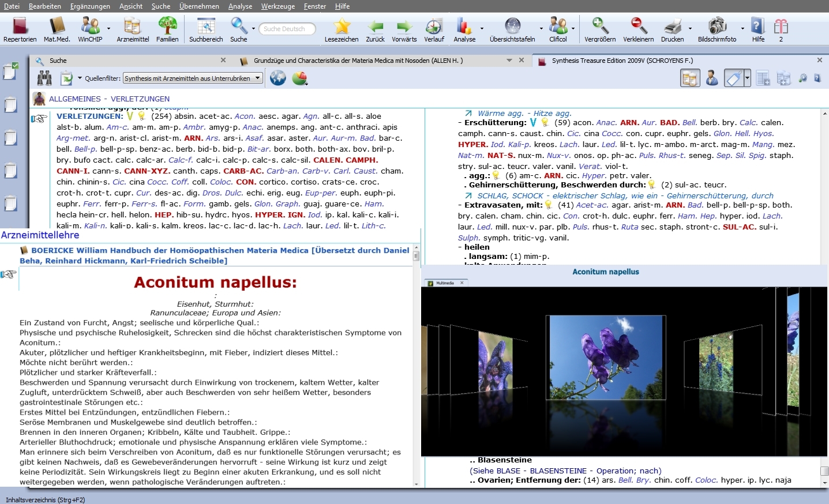829x504 pixels.
Task: Take a Bildschirmfoto with the camera icon
Action: pyautogui.click(x=717, y=29)
